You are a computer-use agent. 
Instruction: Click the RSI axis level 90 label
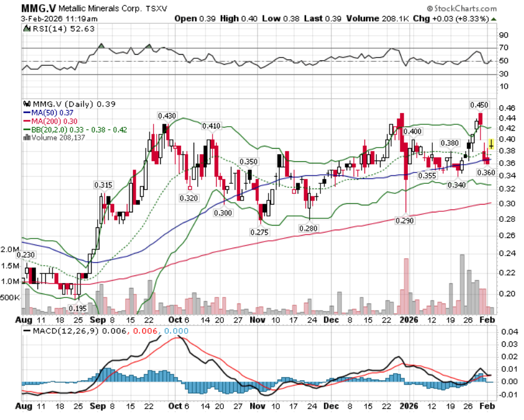[504, 35]
